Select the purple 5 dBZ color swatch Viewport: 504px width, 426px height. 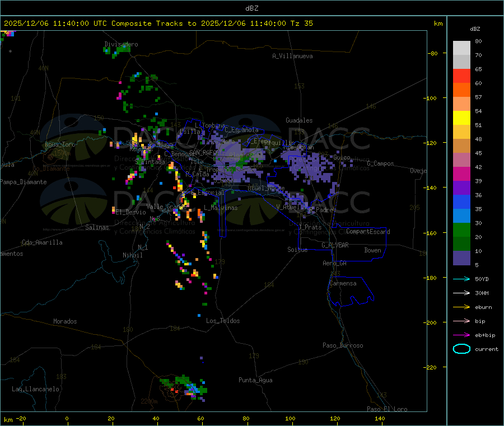coord(461,258)
